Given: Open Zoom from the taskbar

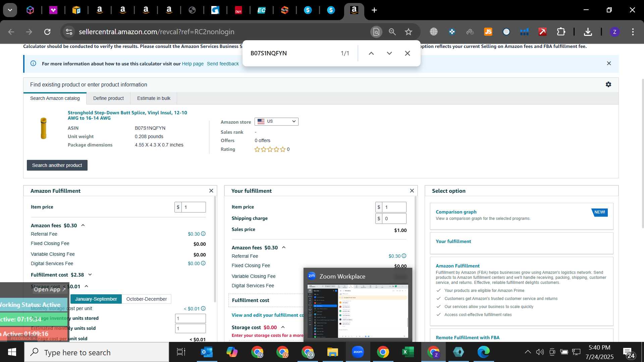Looking at the screenshot, I should [x=358, y=352].
